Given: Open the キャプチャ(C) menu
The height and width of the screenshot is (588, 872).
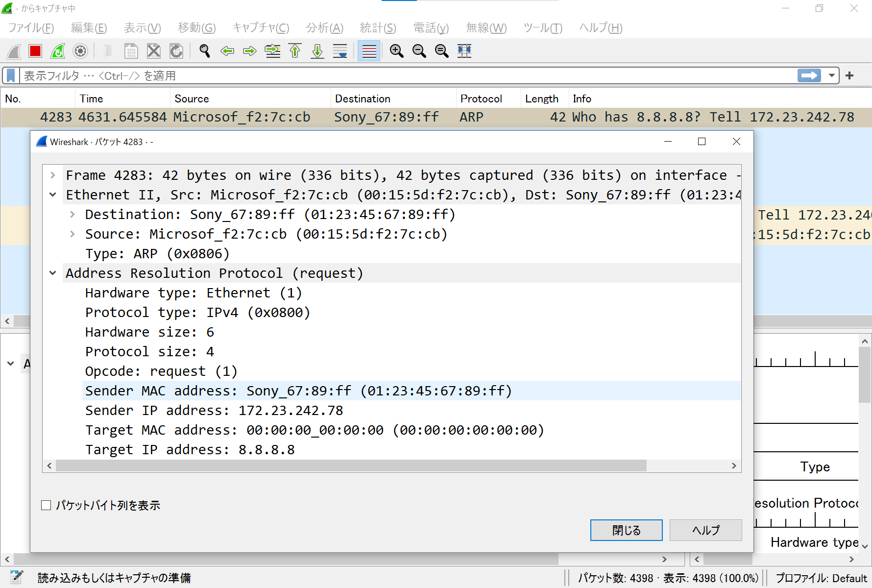Looking at the screenshot, I should point(261,28).
